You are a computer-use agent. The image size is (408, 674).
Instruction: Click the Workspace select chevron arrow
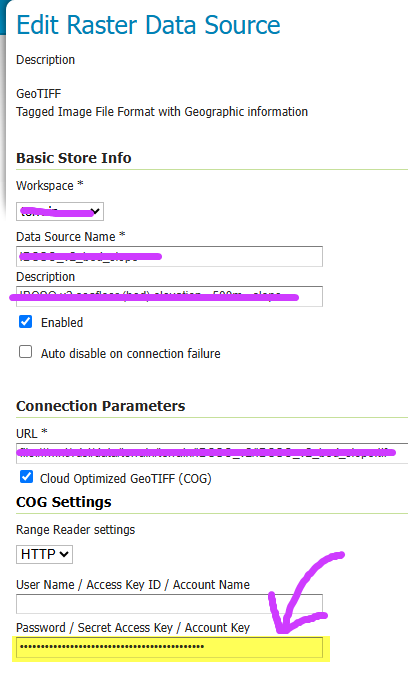coord(95,211)
